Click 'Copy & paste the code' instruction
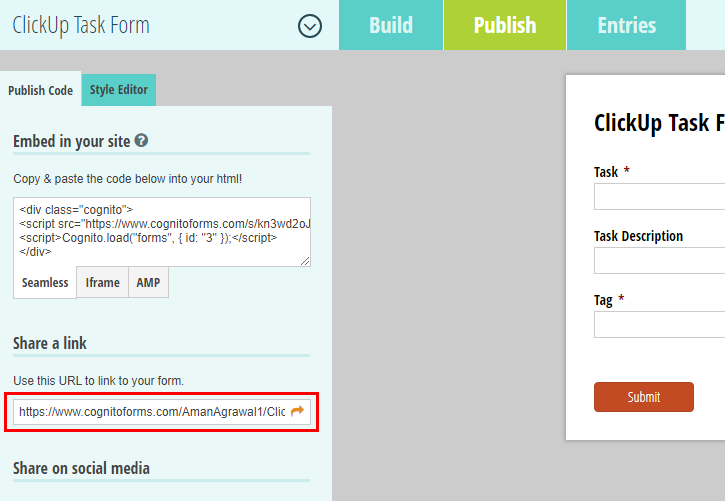This screenshot has height=501, width=725. pyautogui.click(x=128, y=179)
